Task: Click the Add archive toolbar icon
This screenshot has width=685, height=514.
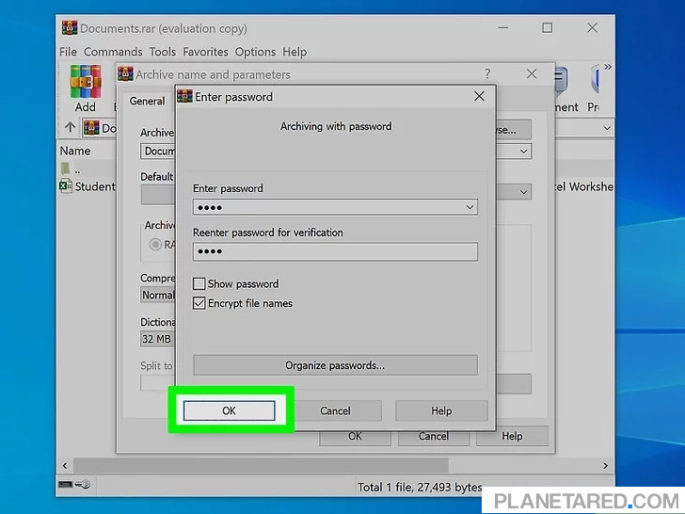Action: 85,84
